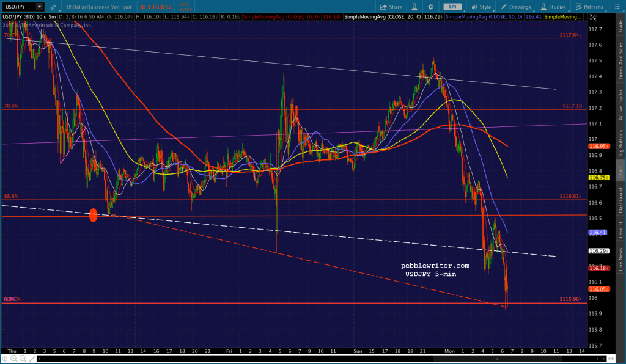Click the zoom in magnifier icon
Viewport: 626px width, 364px height.
point(14,359)
